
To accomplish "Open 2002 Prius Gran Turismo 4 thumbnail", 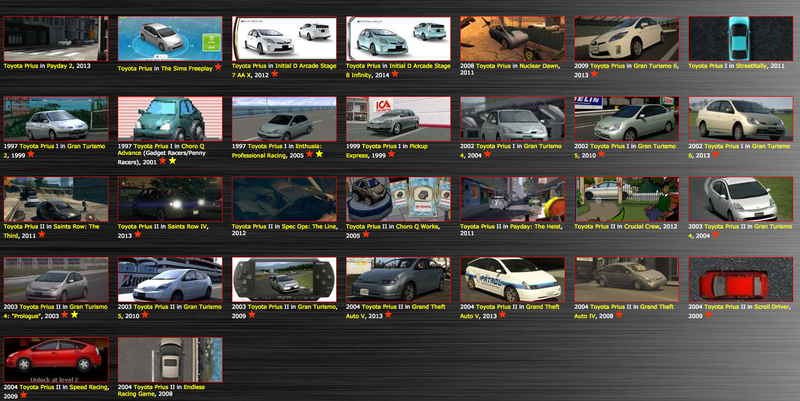I will click(513, 119).
